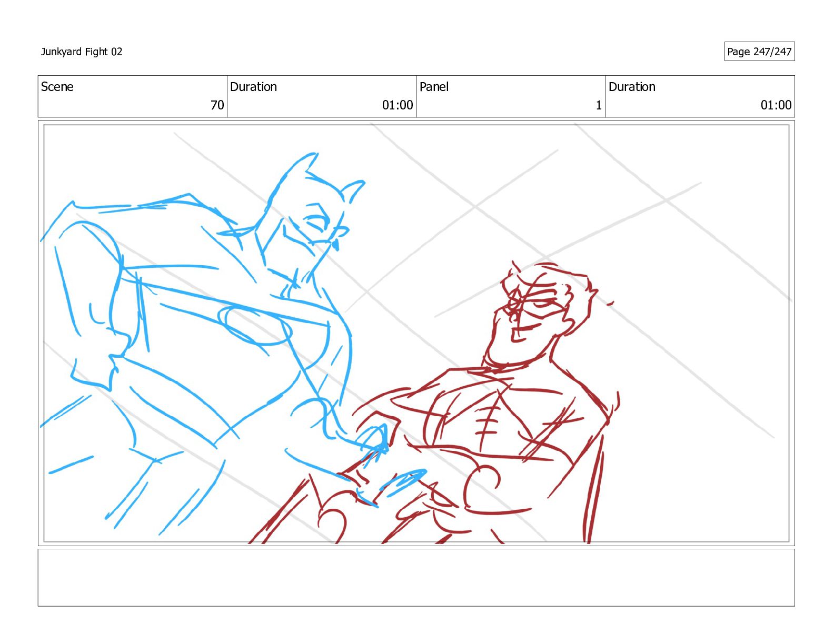Click the 'Page 247/247' page indicator box
The image size is (834, 644).
(759, 52)
